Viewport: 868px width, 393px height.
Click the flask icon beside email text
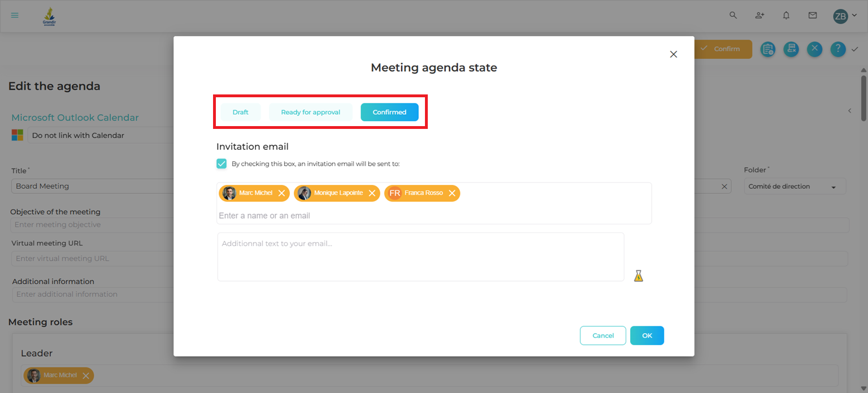(x=639, y=276)
